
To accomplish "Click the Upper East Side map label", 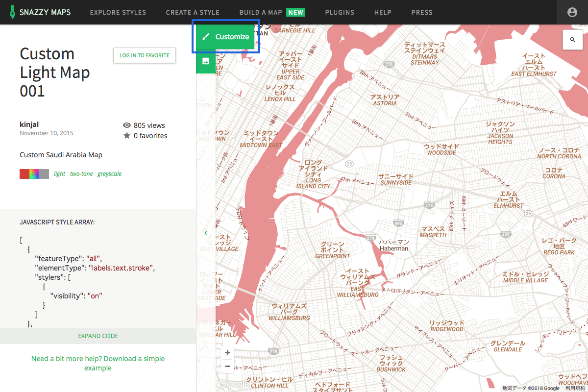I will pos(291,66).
